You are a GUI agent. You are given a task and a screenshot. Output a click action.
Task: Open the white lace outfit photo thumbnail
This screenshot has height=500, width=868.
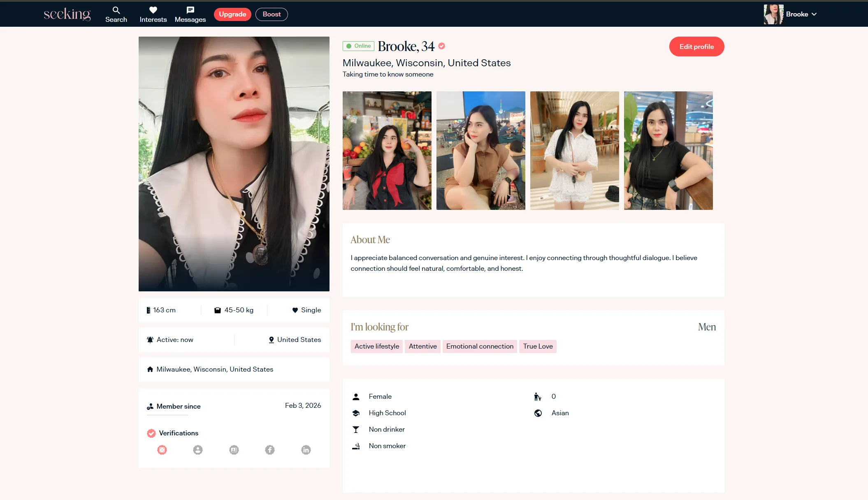[574, 151]
